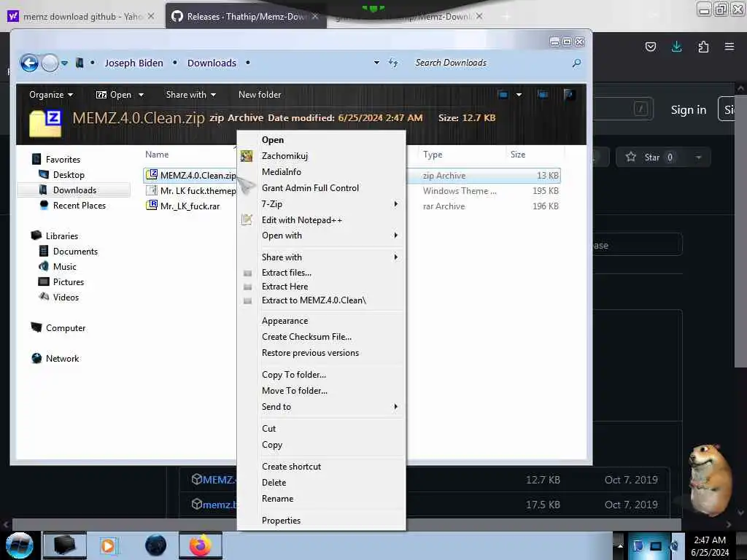Select Cut in context menu
The height and width of the screenshot is (560, 747).
point(268,429)
